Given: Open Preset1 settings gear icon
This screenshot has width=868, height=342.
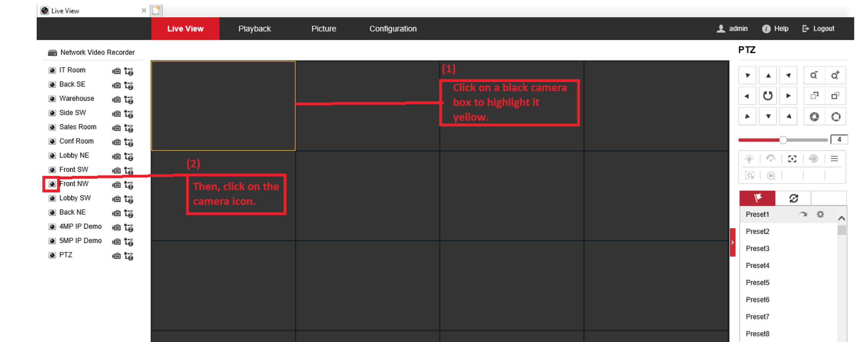Looking at the screenshot, I should tap(820, 214).
